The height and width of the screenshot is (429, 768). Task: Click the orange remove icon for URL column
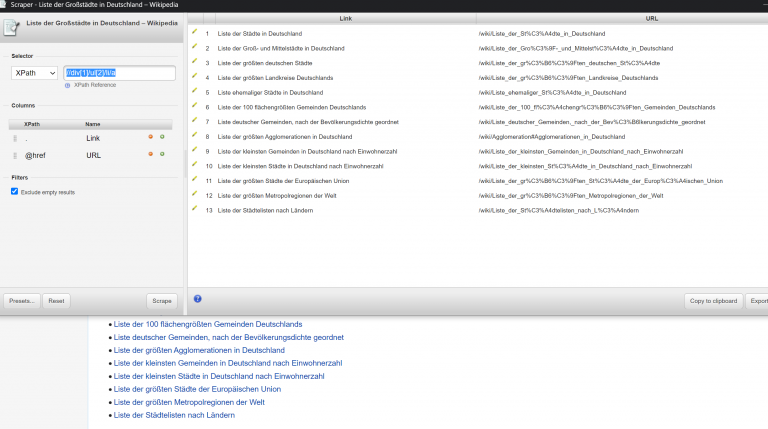[150, 154]
